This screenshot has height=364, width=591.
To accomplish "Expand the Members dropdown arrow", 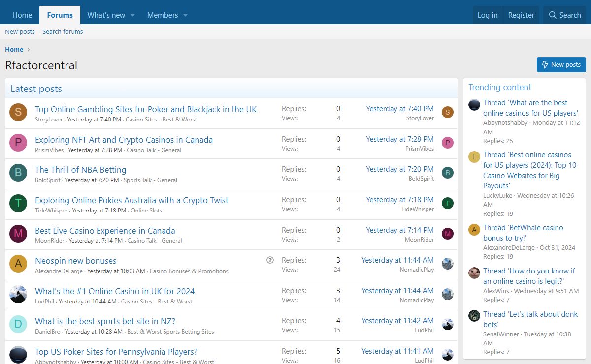I will (185, 15).
